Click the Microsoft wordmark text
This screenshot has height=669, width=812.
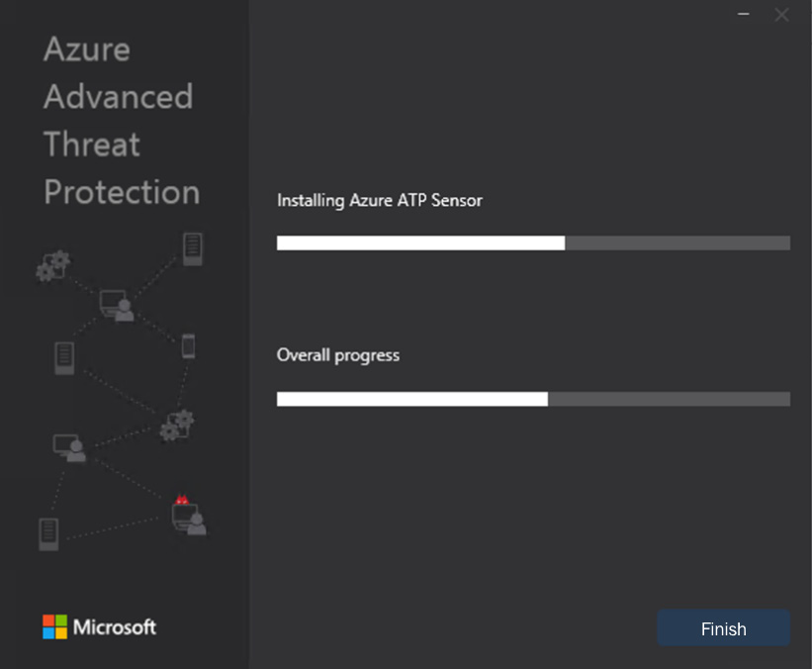click(115, 627)
